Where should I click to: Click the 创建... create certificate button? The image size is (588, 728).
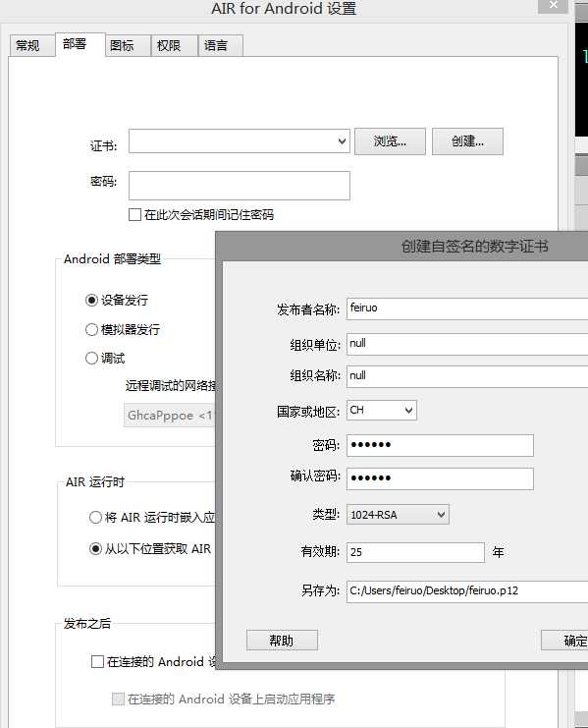click(467, 141)
